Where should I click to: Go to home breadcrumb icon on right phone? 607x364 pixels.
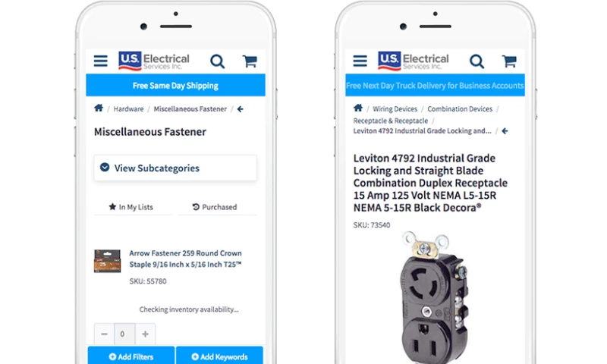pos(358,108)
